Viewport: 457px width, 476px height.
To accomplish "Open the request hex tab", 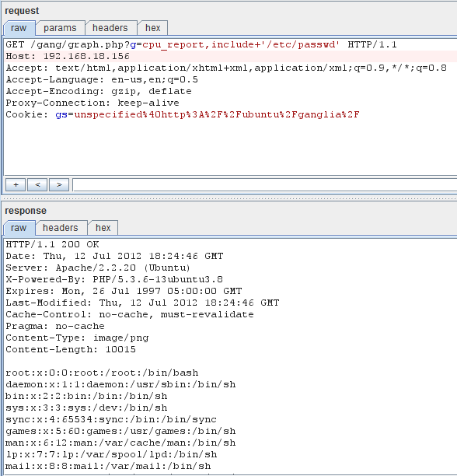I will click(x=152, y=28).
